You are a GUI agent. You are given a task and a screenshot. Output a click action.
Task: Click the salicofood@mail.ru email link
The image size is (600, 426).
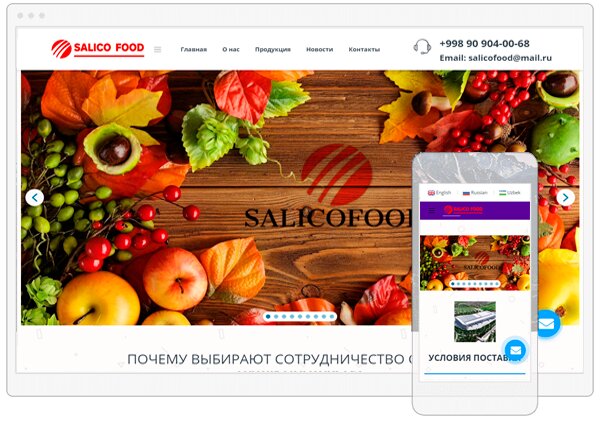tap(510, 58)
